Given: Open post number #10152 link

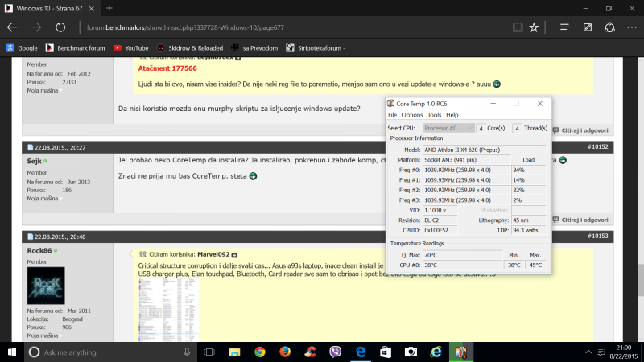Looking at the screenshot, I should [597, 147].
